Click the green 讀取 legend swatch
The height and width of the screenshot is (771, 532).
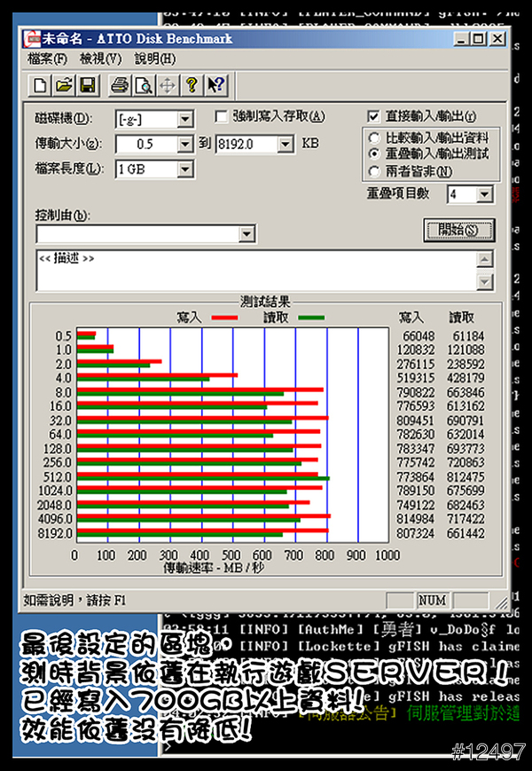[311, 319]
